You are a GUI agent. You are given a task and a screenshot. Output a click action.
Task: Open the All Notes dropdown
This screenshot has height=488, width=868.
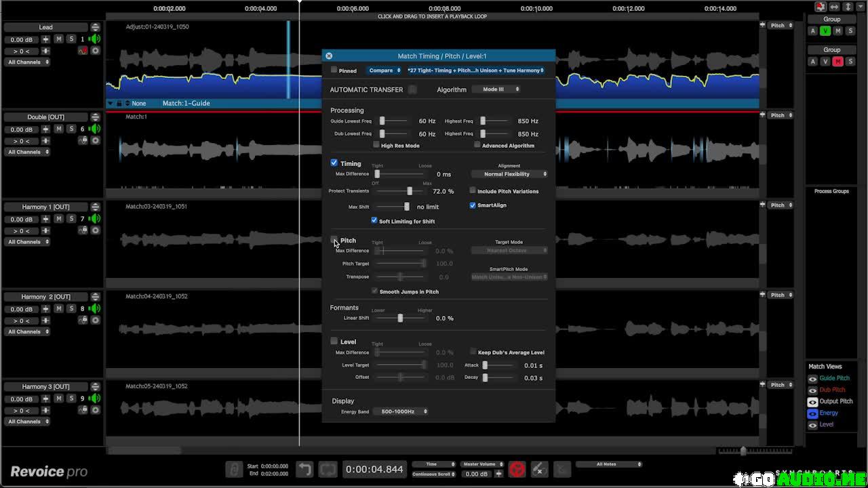pyautogui.click(x=609, y=464)
